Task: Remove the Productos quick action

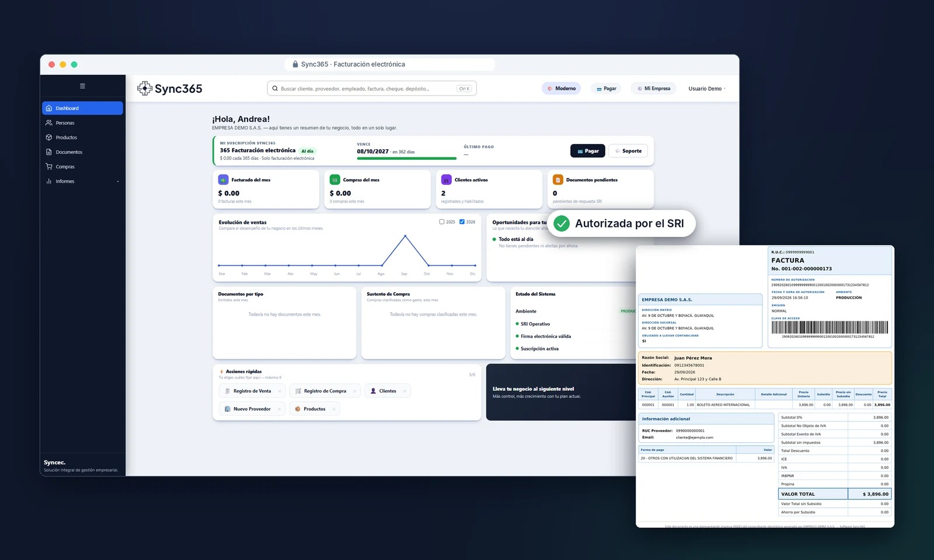Action: click(x=334, y=409)
